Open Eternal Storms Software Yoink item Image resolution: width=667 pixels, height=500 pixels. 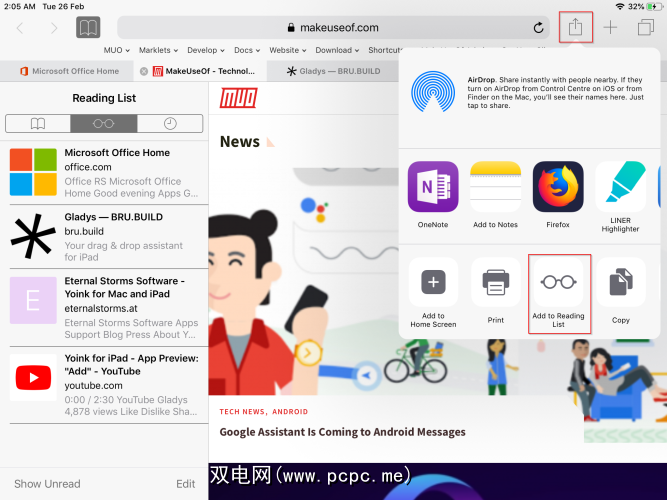coord(104,307)
